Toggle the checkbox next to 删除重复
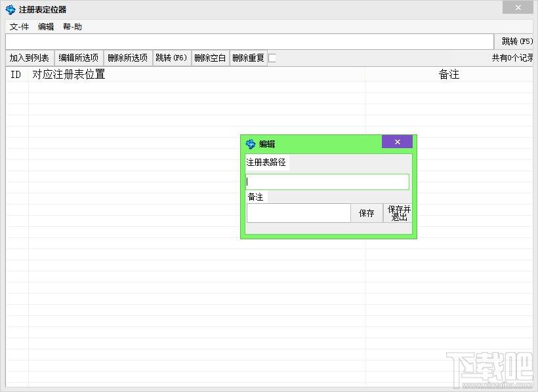This screenshot has width=538, height=392. (272, 58)
